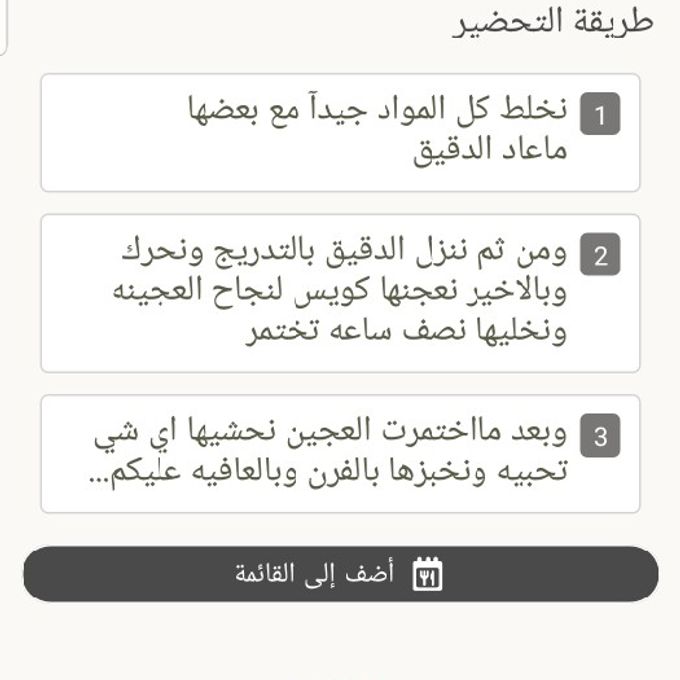Select the step 2 number badge
Image resolution: width=680 pixels, height=680 pixels.
coord(600,254)
